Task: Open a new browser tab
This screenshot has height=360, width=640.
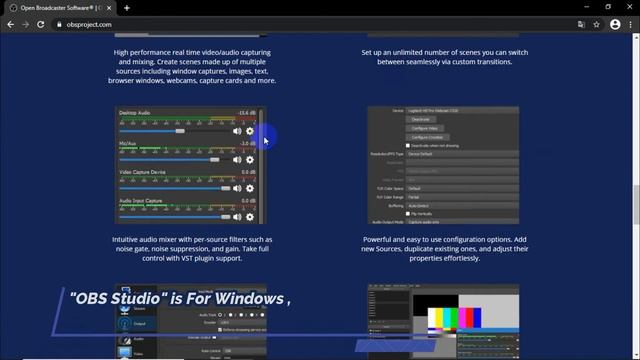Action: (127, 8)
